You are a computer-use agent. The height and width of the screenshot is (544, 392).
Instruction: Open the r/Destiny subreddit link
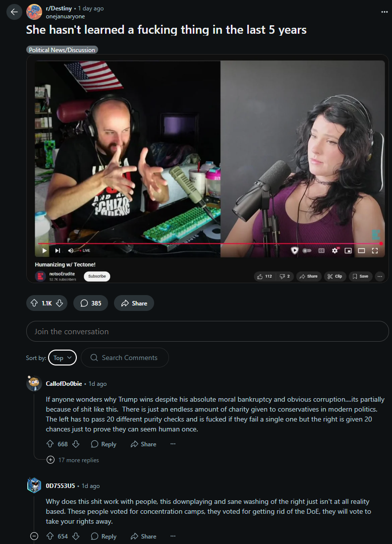(58, 8)
